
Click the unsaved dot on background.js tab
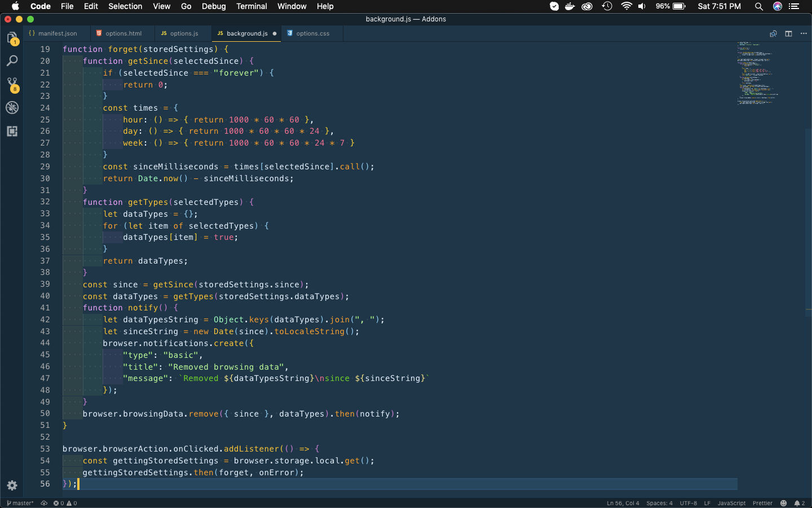click(275, 33)
